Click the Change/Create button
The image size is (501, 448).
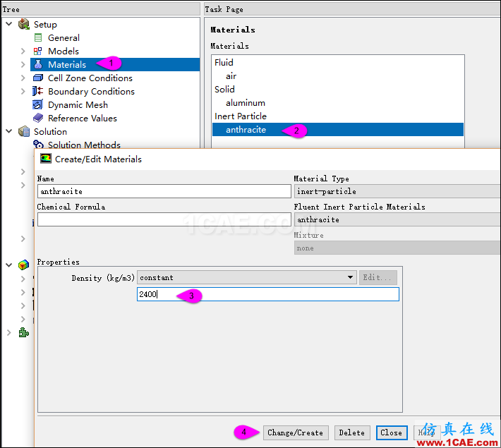coord(296,432)
